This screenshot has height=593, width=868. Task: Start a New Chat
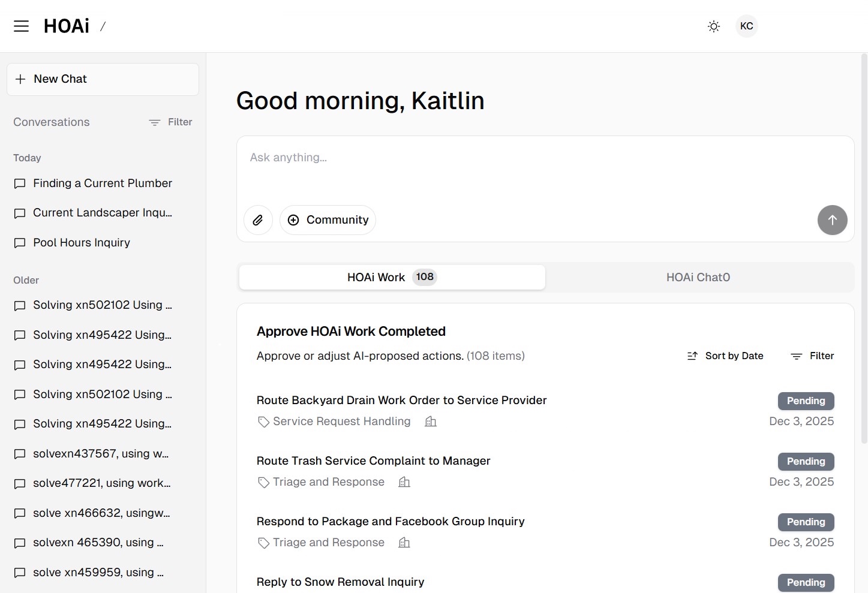(103, 79)
